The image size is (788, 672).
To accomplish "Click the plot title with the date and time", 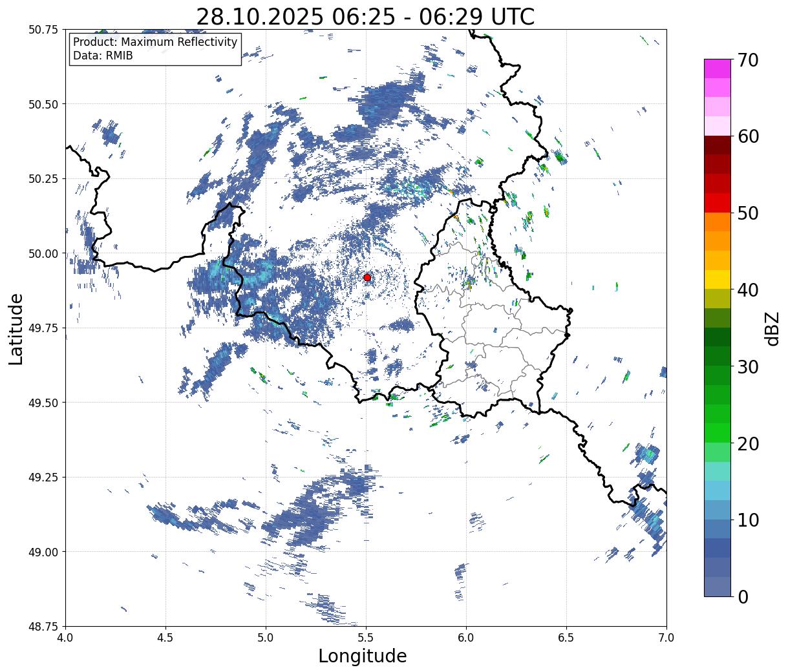I will point(365,16).
